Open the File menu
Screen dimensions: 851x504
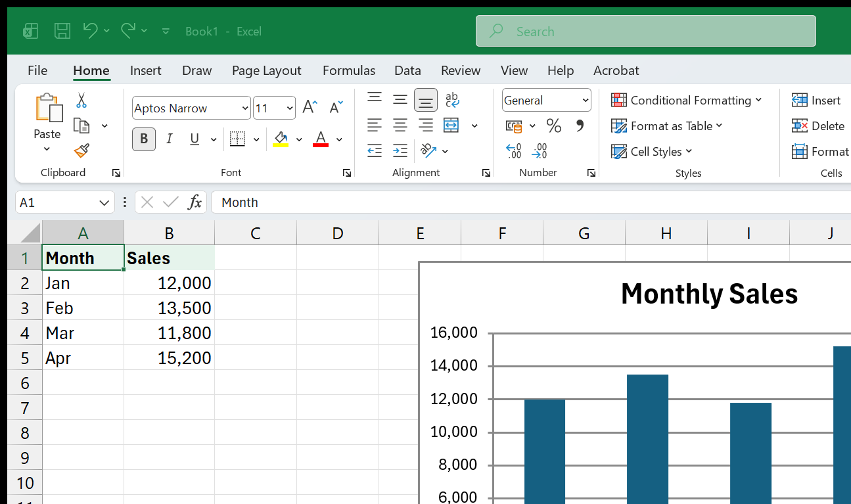pyautogui.click(x=37, y=70)
